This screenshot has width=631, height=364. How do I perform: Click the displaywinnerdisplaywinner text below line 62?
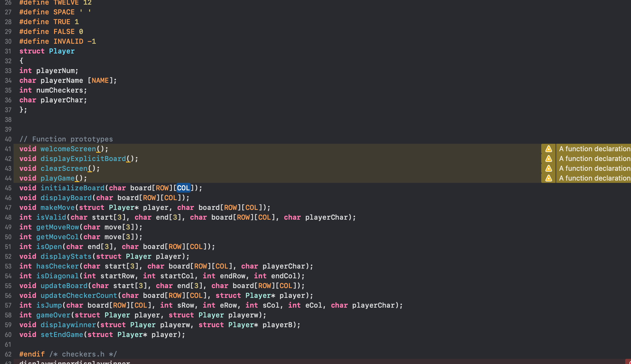click(x=75, y=362)
